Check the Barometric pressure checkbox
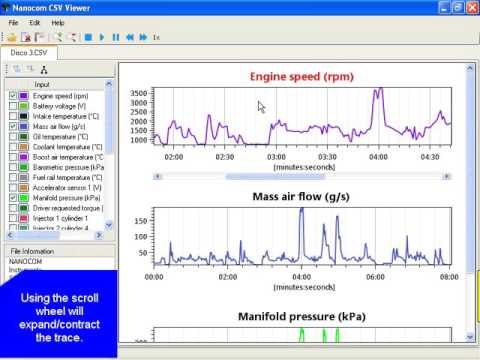The image size is (480, 360). point(13,167)
